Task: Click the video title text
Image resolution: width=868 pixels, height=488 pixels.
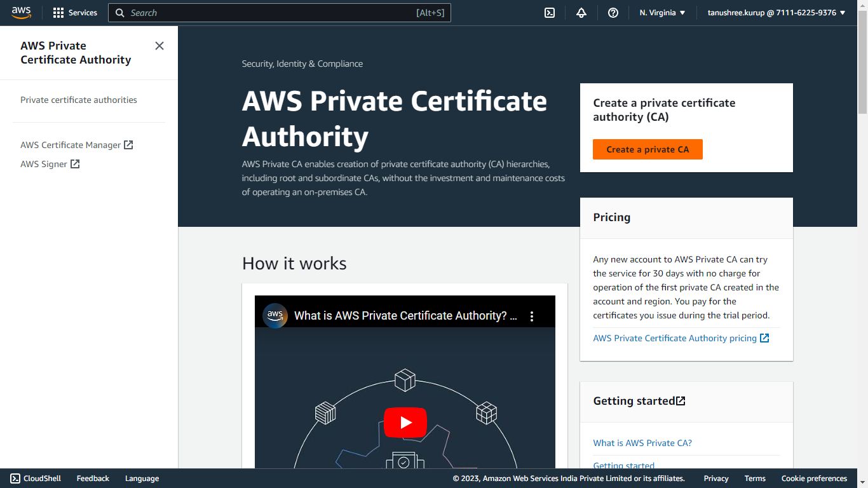Action: [x=405, y=316]
